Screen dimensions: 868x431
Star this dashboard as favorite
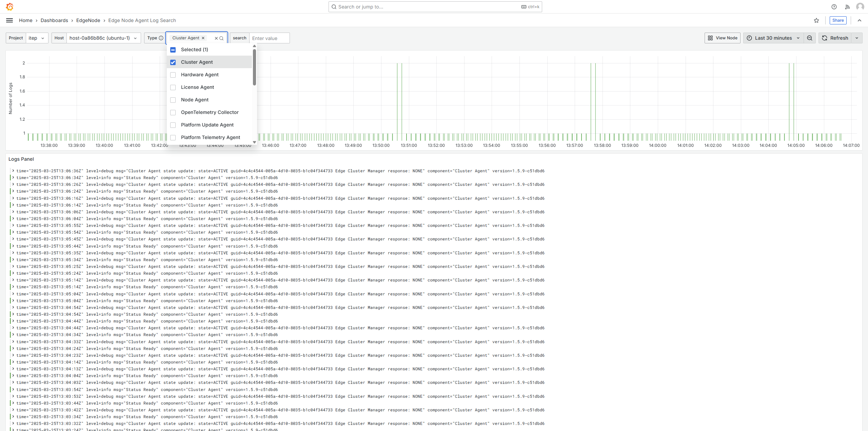(816, 20)
